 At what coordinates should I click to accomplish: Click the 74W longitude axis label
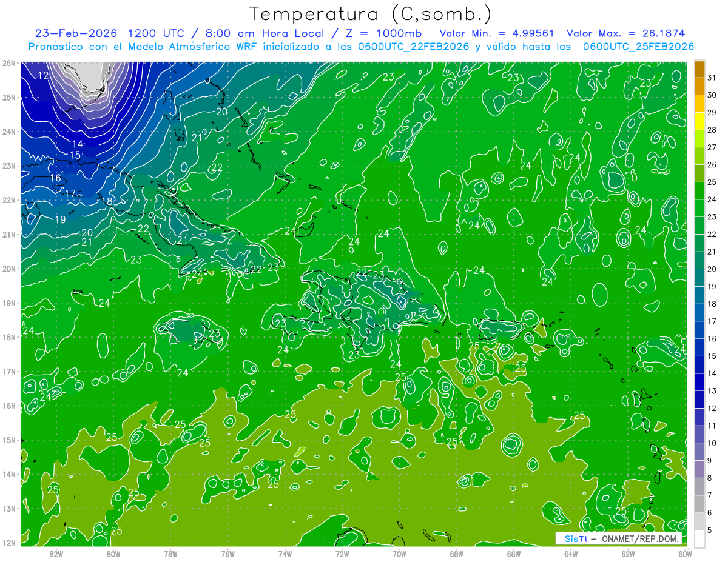point(285,553)
